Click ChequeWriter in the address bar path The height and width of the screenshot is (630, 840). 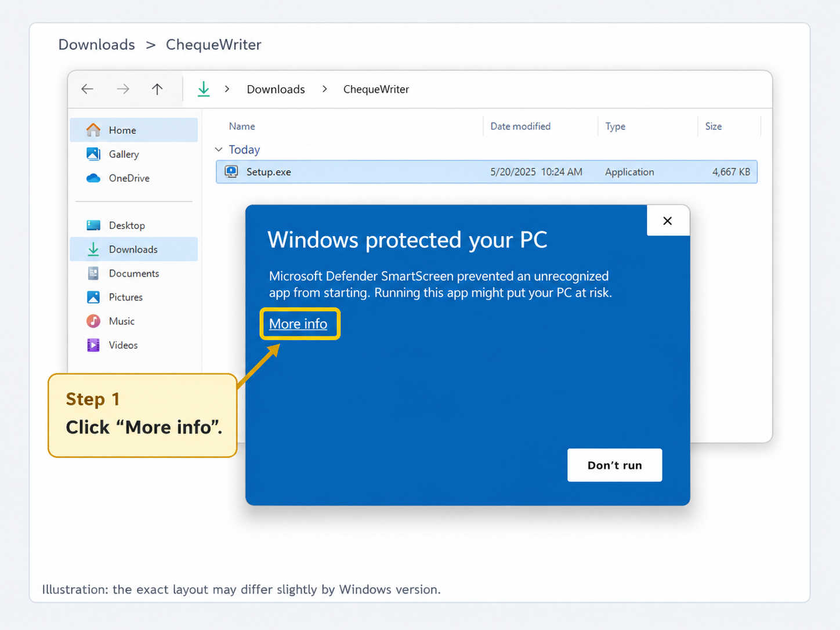(376, 89)
